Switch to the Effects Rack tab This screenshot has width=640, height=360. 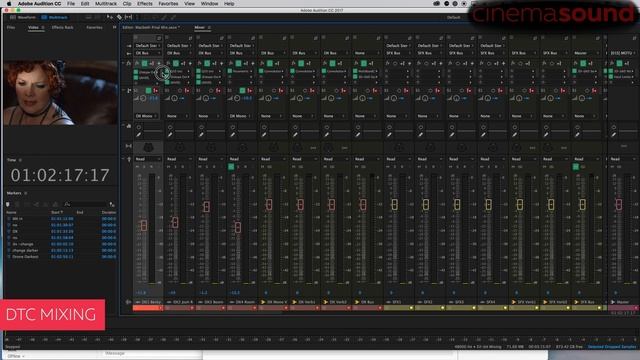point(62,27)
